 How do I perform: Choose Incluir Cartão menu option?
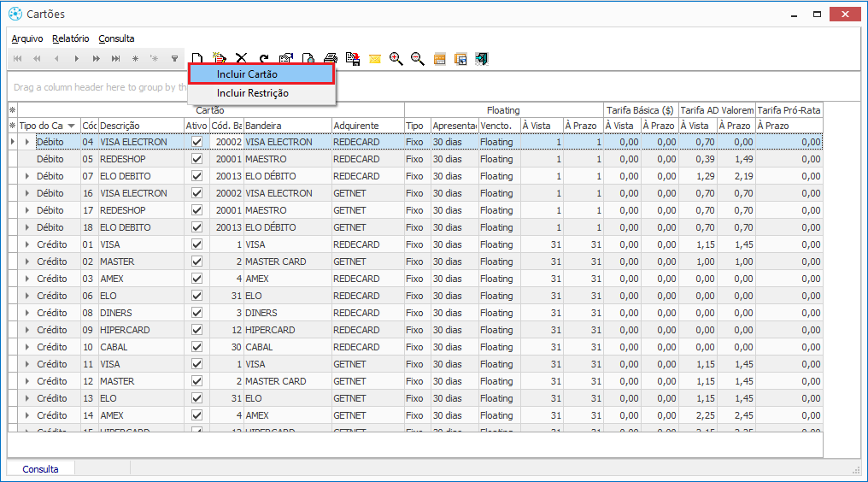click(x=247, y=74)
